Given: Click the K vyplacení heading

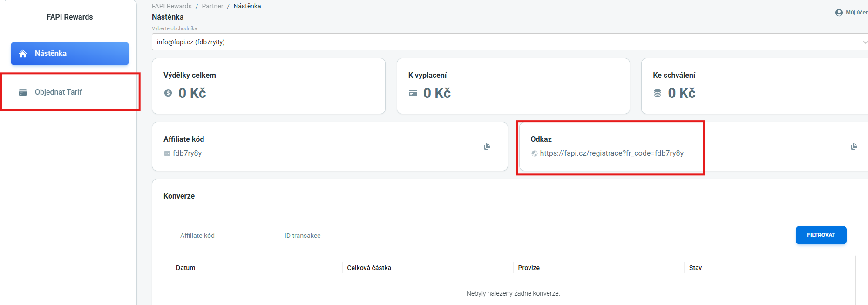Looking at the screenshot, I should click(427, 76).
